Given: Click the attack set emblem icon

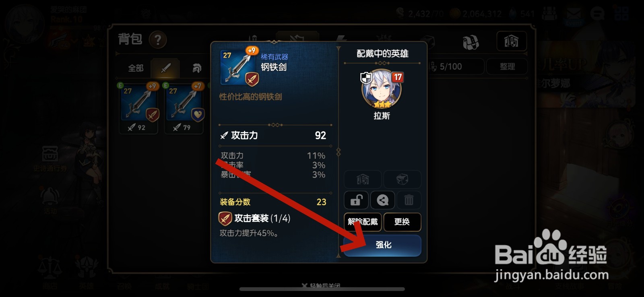Looking at the screenshot, I should coord(225,219).
